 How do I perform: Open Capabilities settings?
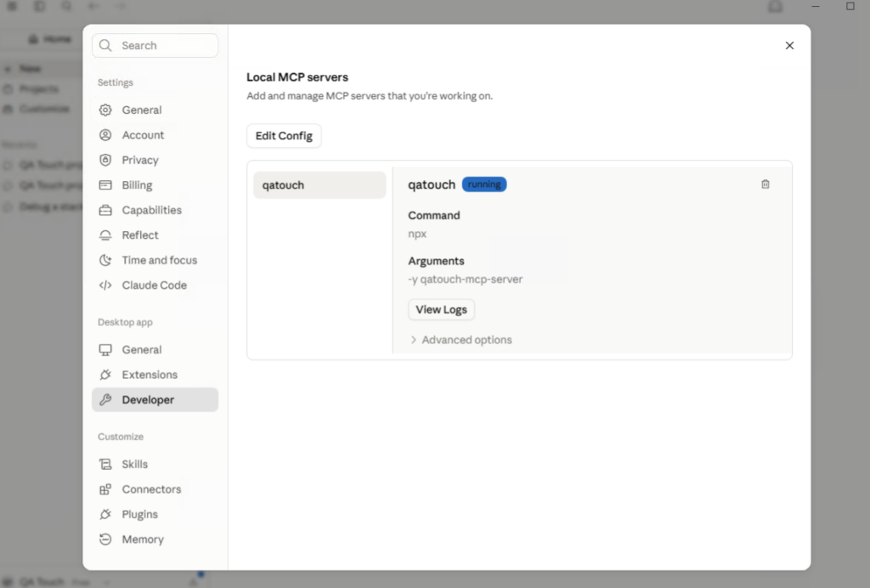pos(155,210)
